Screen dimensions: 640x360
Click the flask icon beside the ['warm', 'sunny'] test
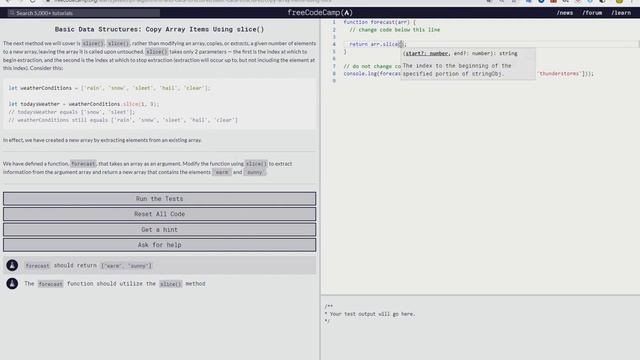(12, 265)
